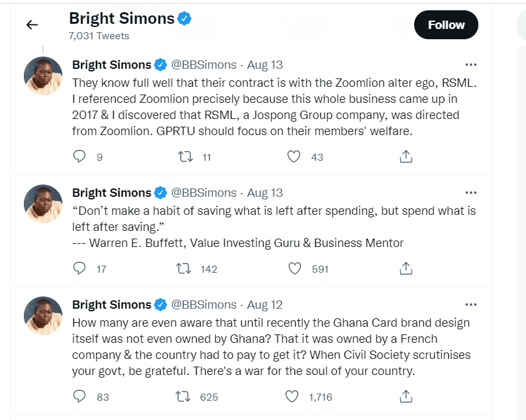
Task: Reply to the Ghana Card tweet
Action: pos(80,396)
